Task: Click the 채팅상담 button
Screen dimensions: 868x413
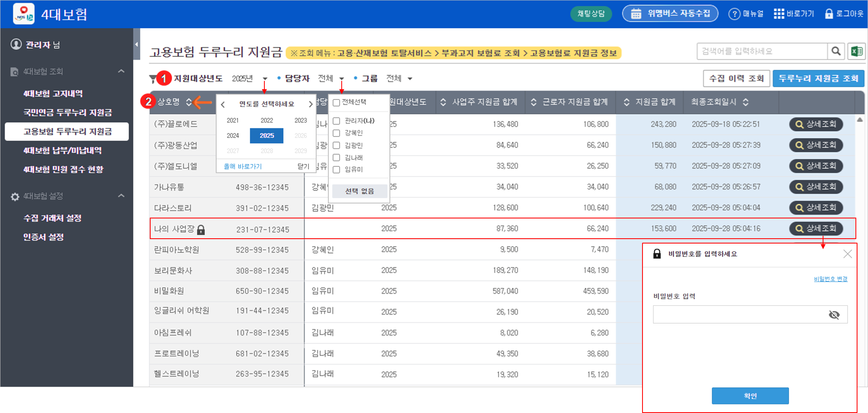Action: [x=591, y=14]
